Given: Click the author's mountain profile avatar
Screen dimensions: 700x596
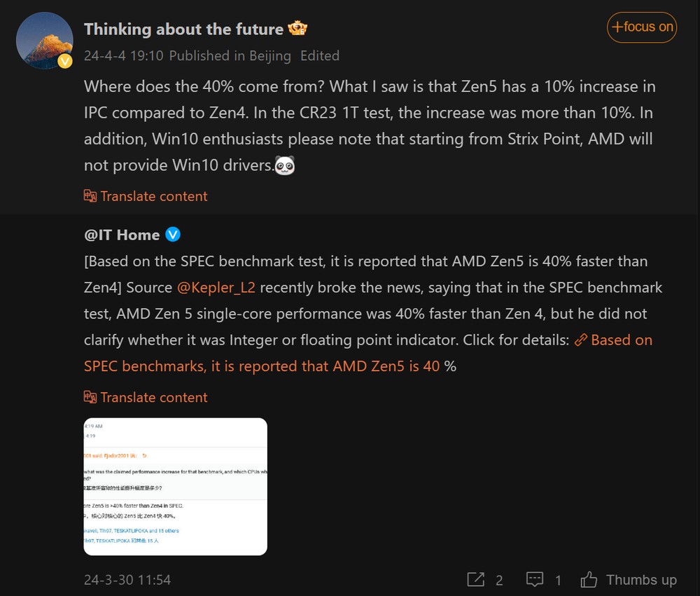Looking at the screenshot, I should pyautogui.click(x=45, y=41).
